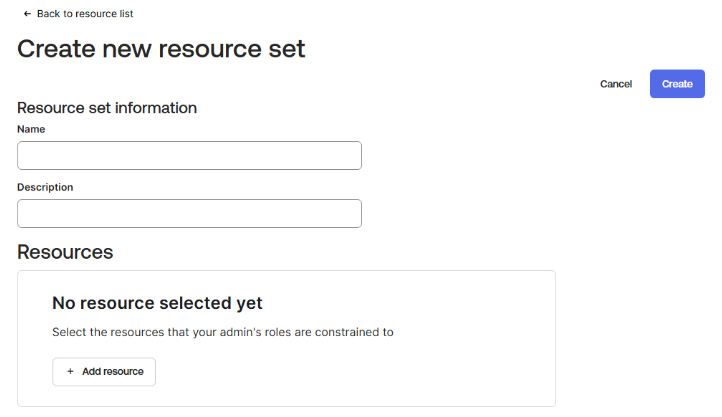Viewport: 722px width, 417px height.
Task: Focus the Name input field
Action: click(189, 156)
